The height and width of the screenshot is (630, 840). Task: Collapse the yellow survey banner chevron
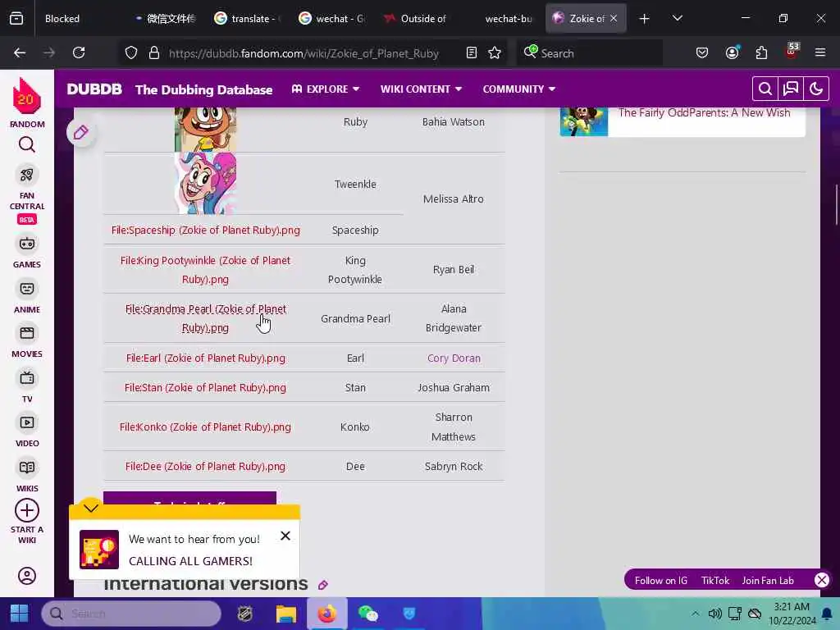pyautogui.click(x=90, y=507)
